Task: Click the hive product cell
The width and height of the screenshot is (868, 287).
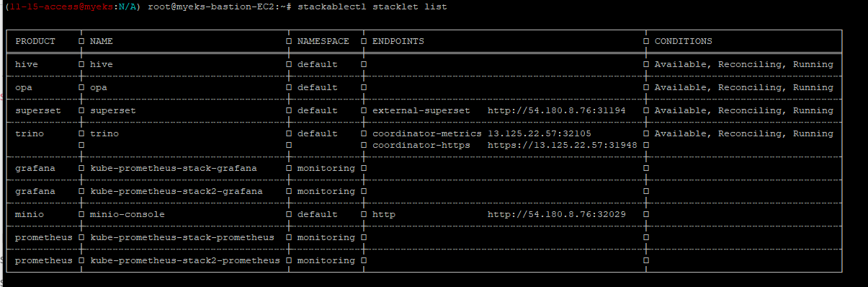Action: tap(27, 64)
